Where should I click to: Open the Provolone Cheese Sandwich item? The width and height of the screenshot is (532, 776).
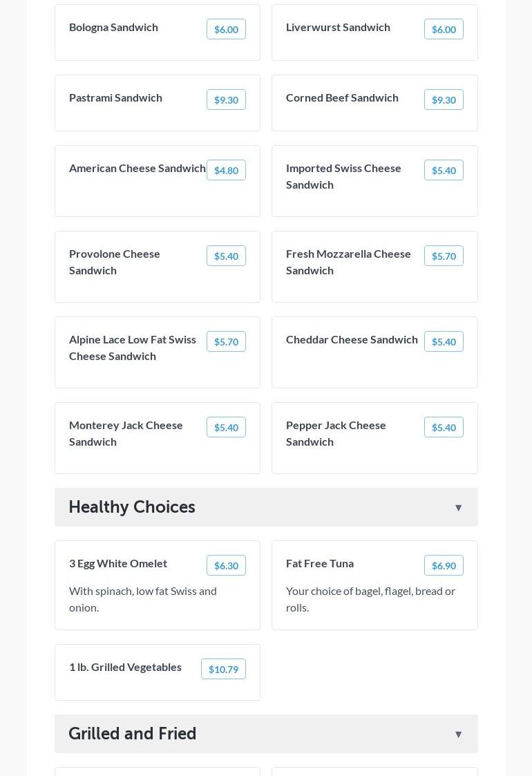115,262
